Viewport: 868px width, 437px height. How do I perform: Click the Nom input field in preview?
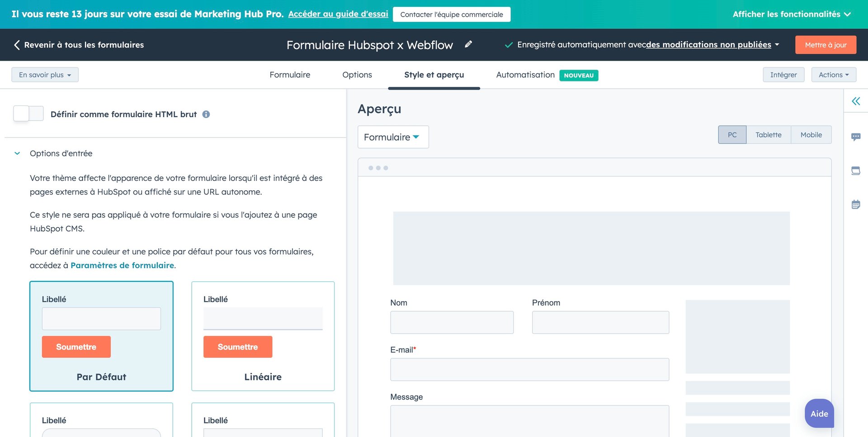(x=452, y=323)
